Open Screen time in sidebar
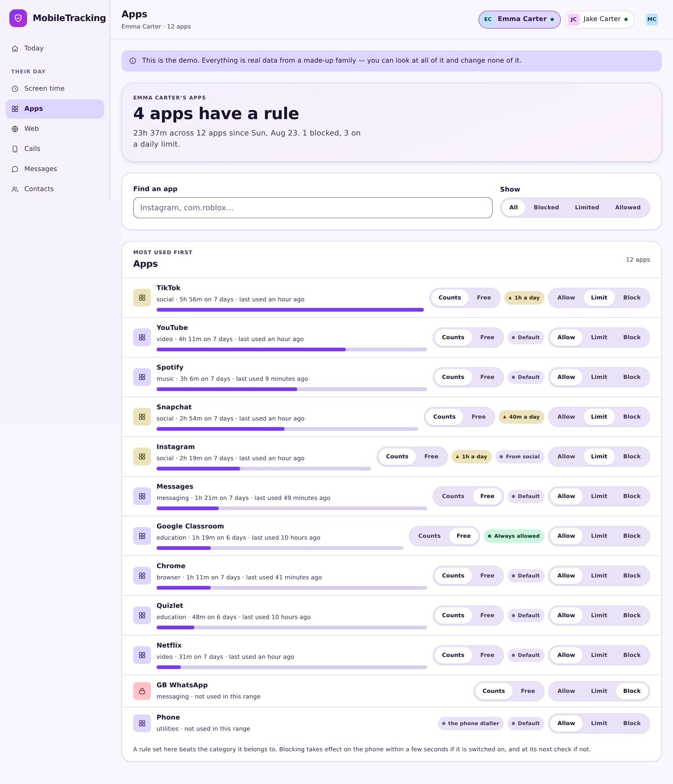 pos(55,89)
